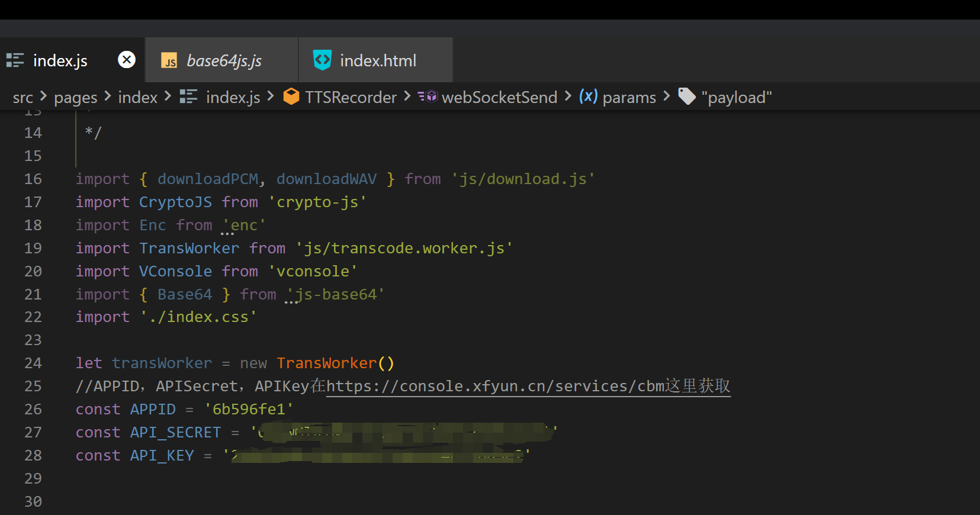Click the 'js/transcode.worker.js' import path
The height and width of the screenshot is (515, 980).
coord(404,248)
